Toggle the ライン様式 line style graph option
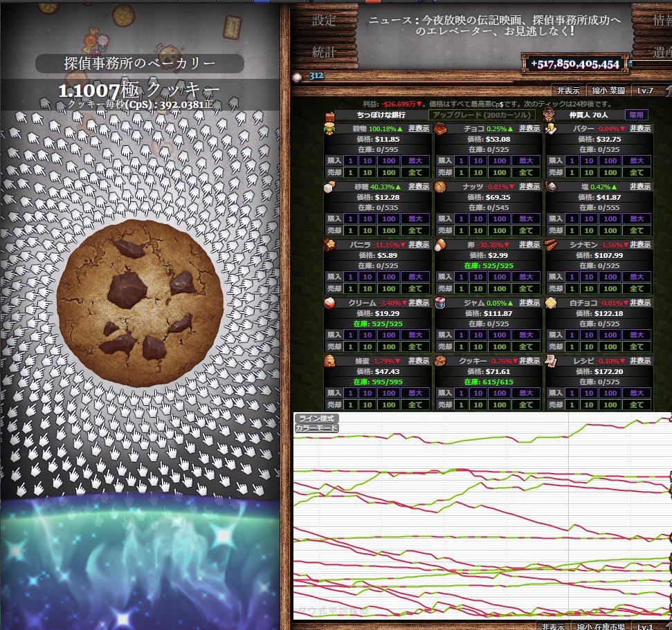Image resolution: width=672 pixels, height=630 pixels. (x=316, y=418)
